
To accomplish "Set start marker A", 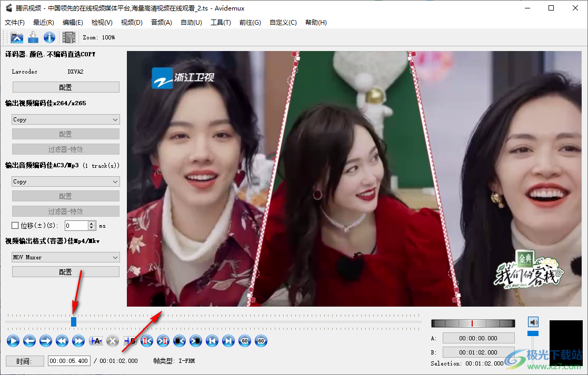I will 95,341.
